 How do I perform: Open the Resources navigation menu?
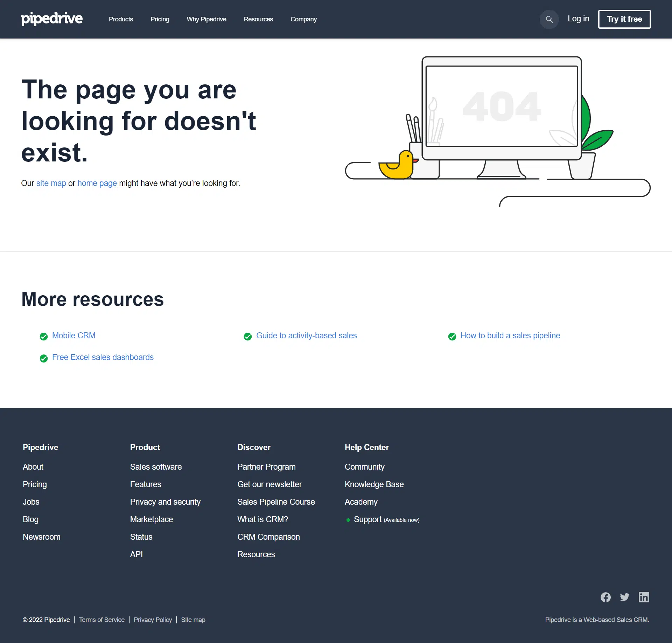pos(258,19)
